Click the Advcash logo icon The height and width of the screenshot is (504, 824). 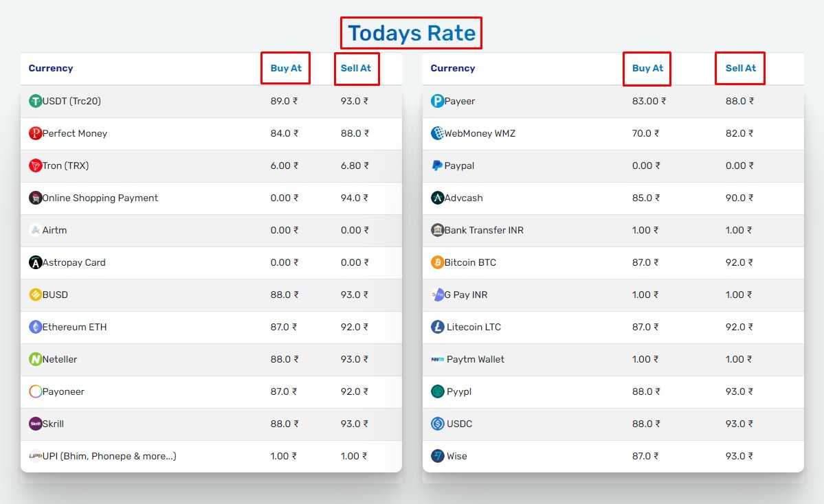437,198
